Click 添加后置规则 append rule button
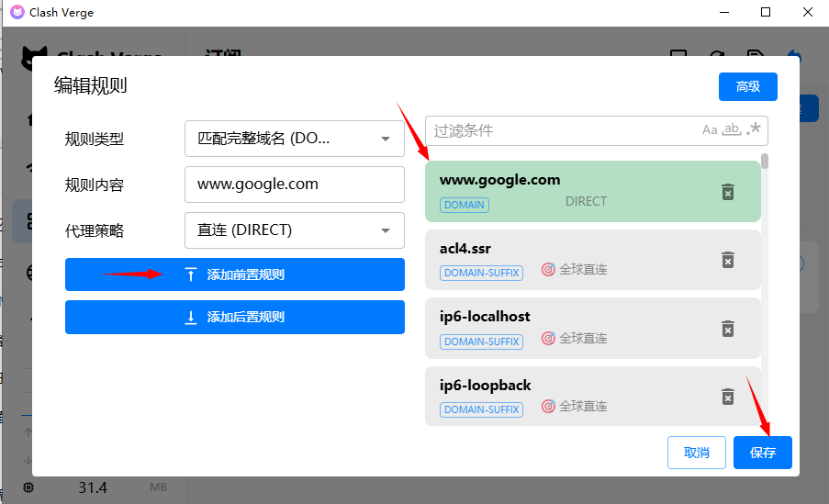Image resolution: width=829 pixels, height=504 pixels. coord(235,318)
